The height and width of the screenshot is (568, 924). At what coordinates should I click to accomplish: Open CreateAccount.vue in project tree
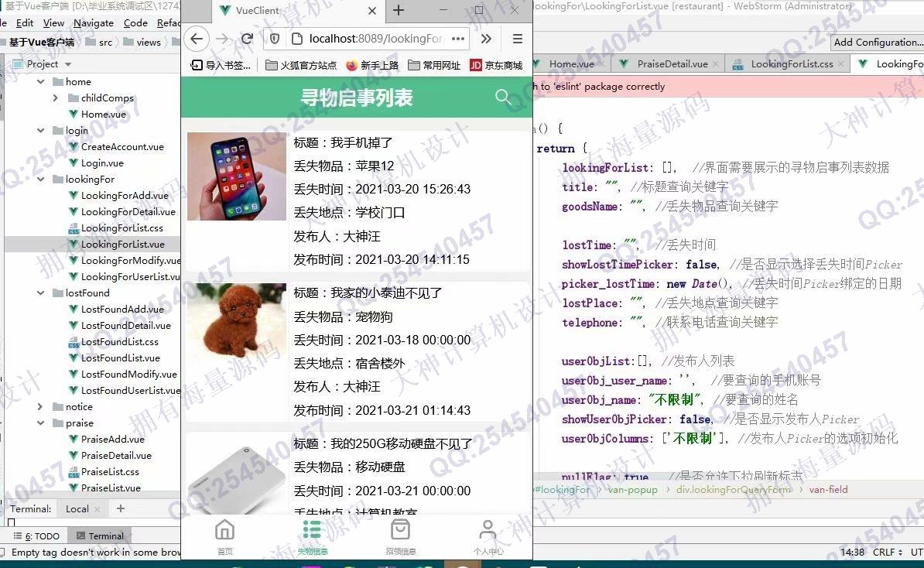pos(116,147)
